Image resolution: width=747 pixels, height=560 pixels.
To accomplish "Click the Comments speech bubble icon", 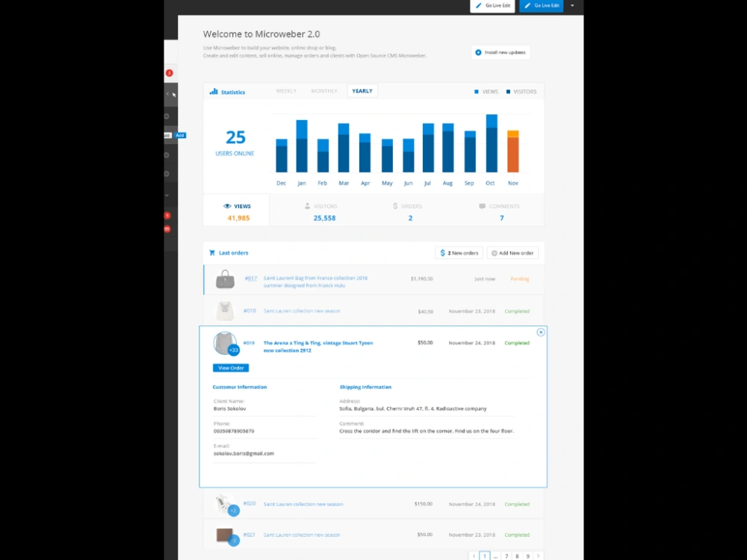I will (482, 206).
